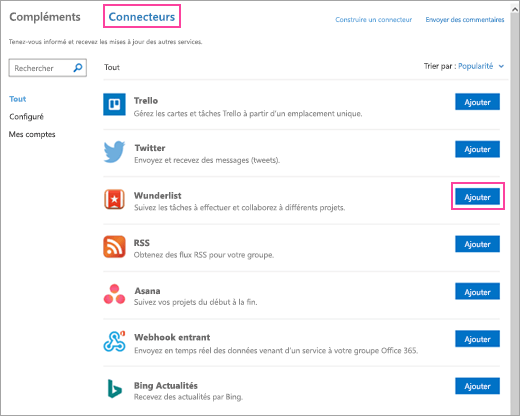Focus the Rechercher search field

tap(48, 68)
